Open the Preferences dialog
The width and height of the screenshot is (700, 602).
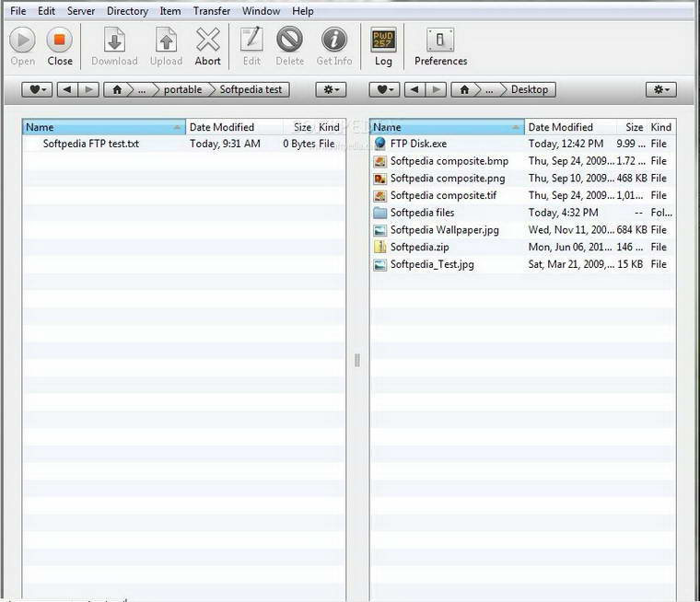(440, 41)
